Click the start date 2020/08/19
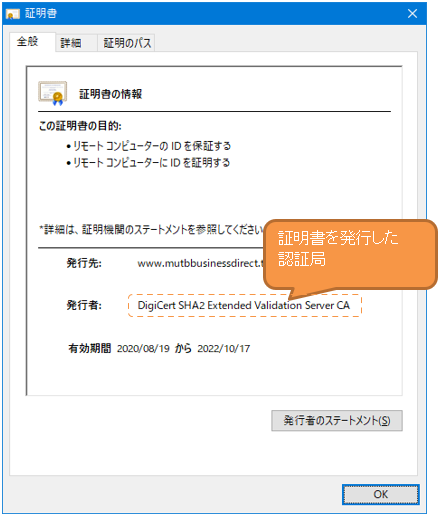This screenshot has height=515, width=442. point(143,349)
